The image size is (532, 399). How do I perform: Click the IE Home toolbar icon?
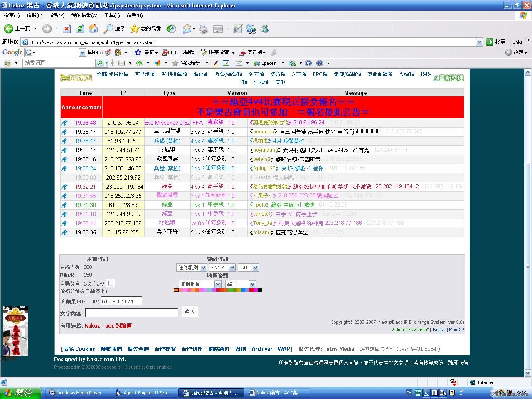pyautogui.click(x=94, y=28)
